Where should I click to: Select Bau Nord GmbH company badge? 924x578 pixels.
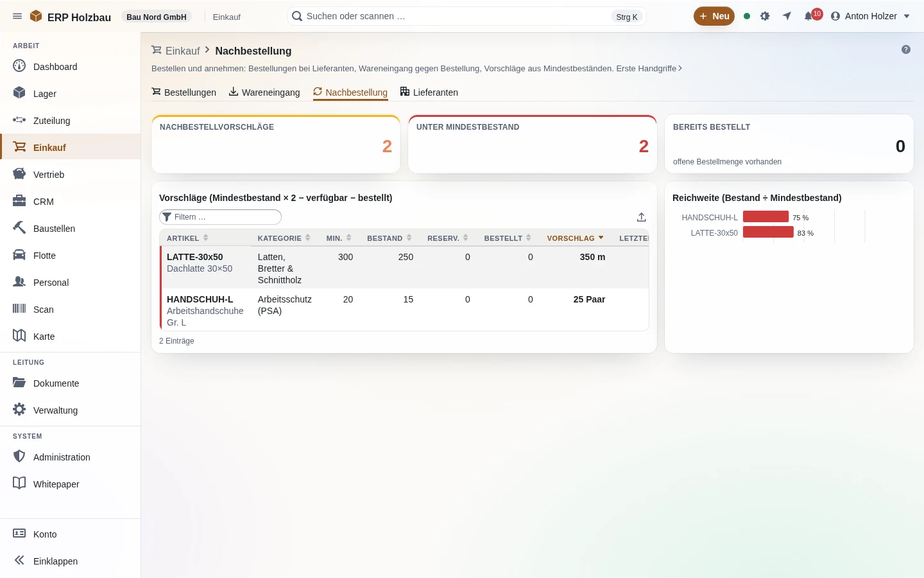[x=157, y=17]
